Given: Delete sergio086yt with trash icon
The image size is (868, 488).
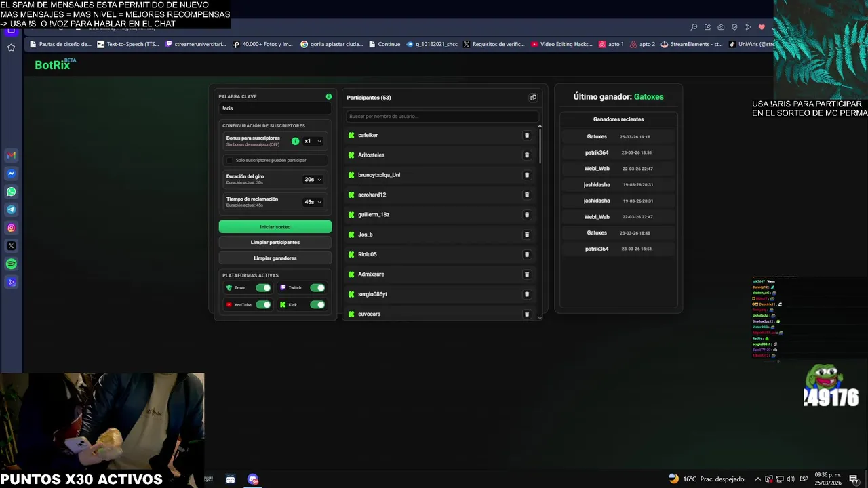Looking at the screenshot, I should [x=527, y=294].
